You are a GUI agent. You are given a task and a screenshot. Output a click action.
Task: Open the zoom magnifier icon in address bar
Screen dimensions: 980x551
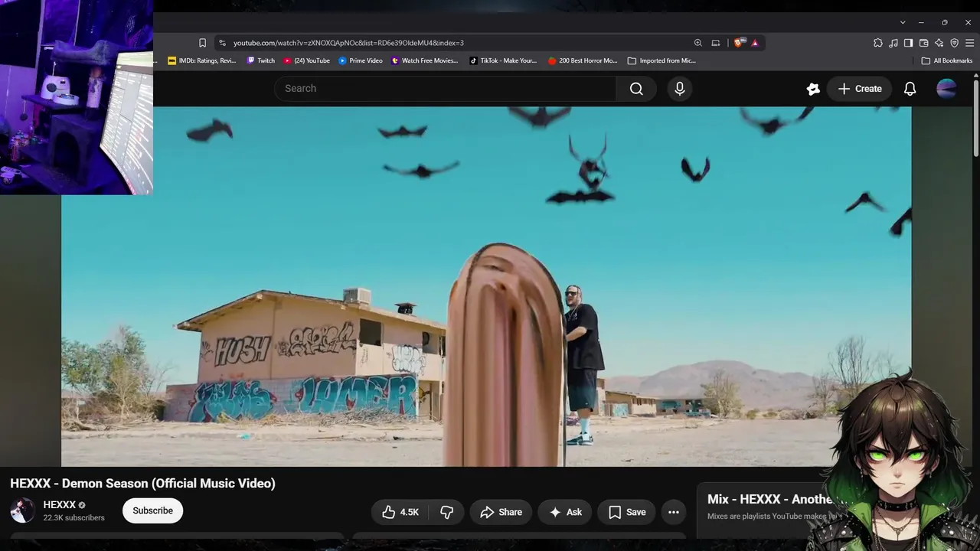click(x=697, y=43)
